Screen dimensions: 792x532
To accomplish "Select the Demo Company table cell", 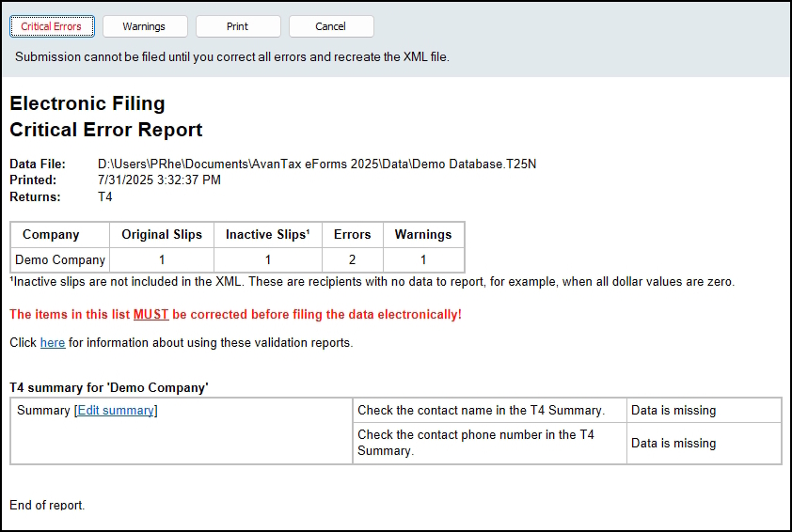I will click(x=60, y=259).
